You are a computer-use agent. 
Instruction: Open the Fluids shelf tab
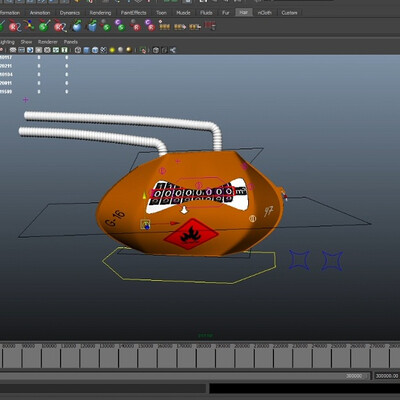[x=206, y=13]
